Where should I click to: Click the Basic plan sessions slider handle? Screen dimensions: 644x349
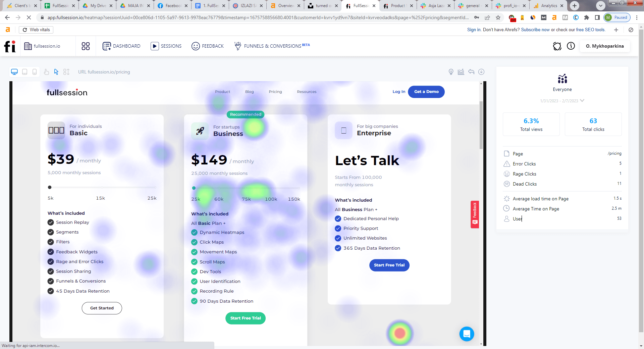(50, 187)
